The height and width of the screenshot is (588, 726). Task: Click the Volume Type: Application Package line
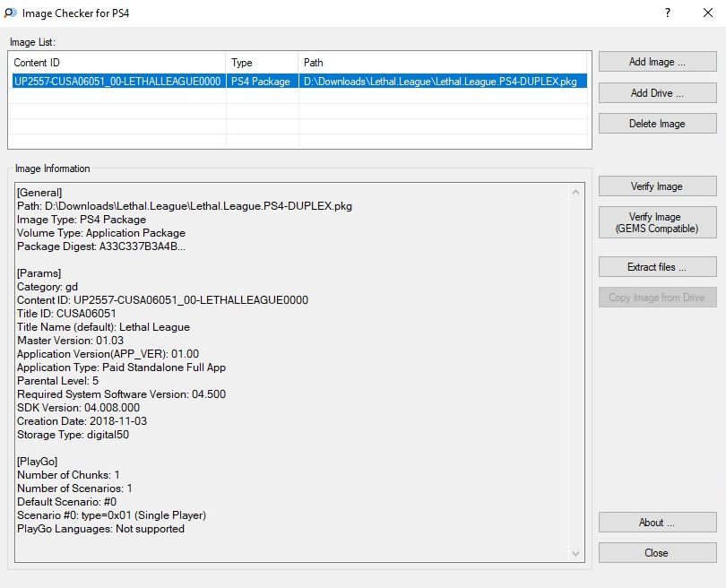point(101,233)
